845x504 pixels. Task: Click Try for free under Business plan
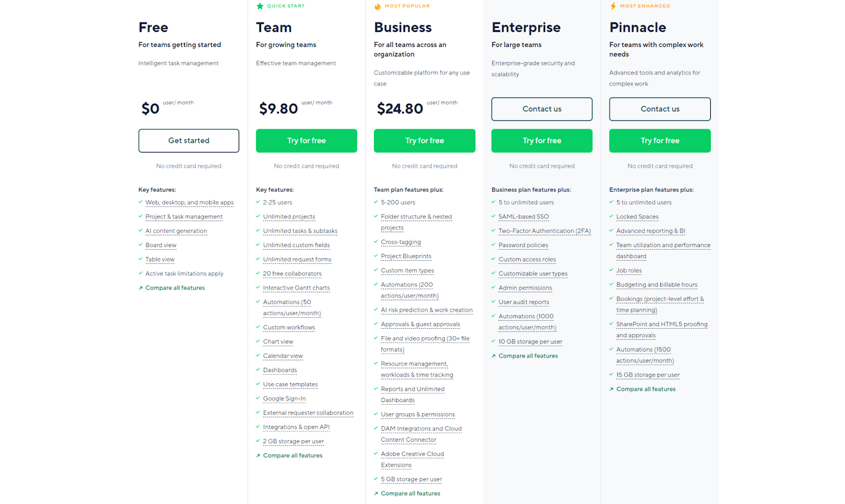(424, 141)
